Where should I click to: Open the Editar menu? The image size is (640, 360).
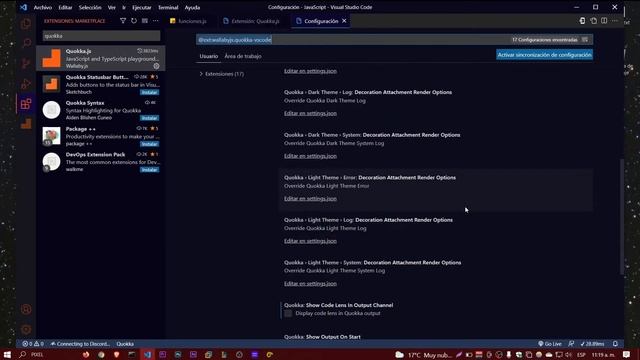pos(65,7)
